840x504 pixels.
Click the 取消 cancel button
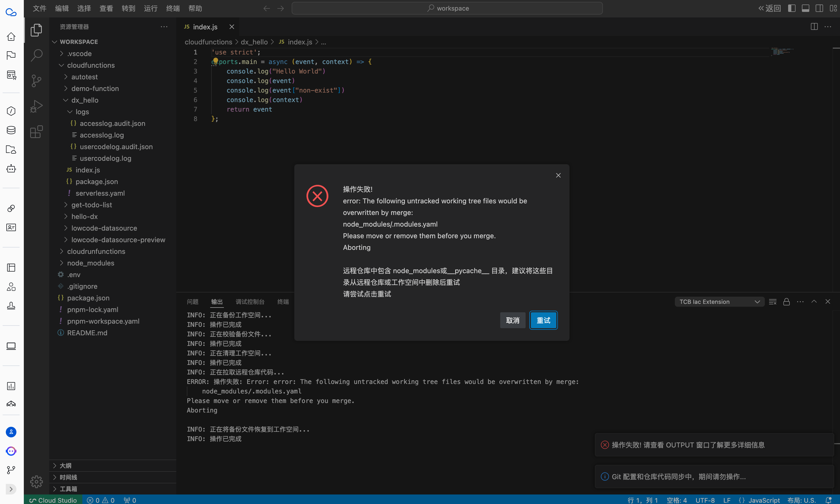point(513,320)
